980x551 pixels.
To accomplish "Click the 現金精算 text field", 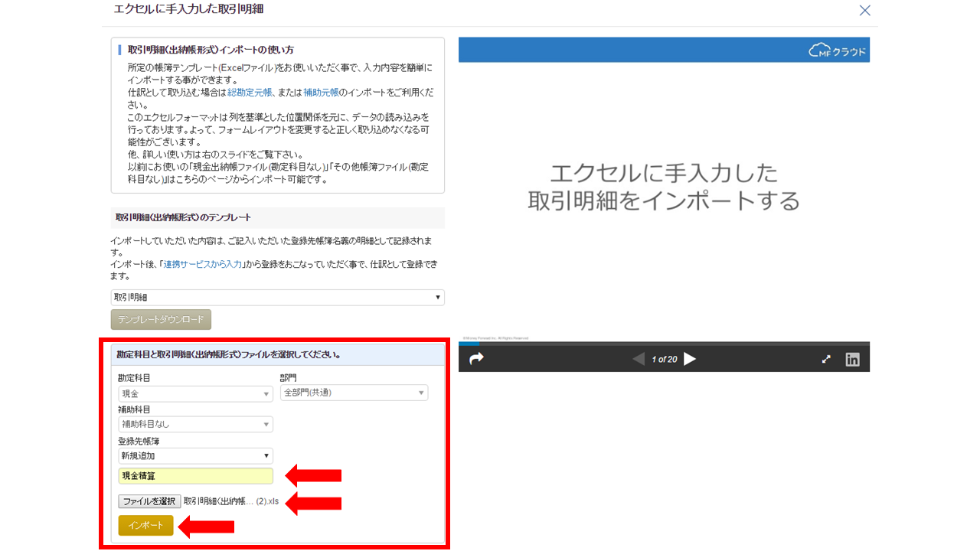I will pyautogui.click(x=195, y=476).
